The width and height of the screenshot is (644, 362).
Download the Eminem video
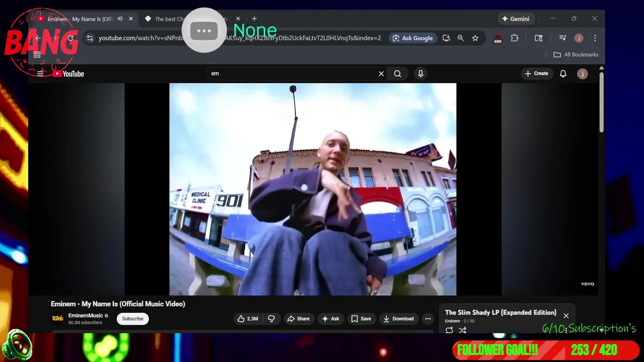click(398, 319)
